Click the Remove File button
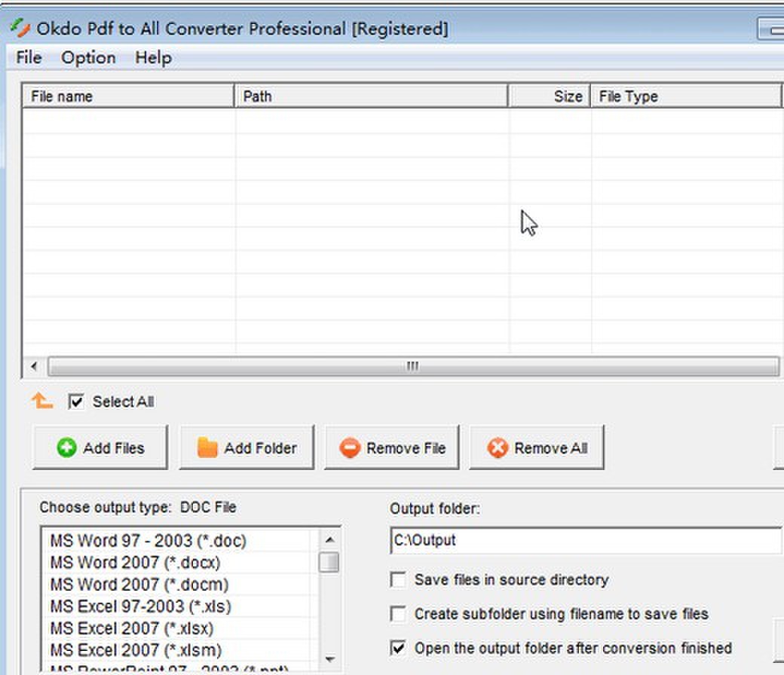 391,447
